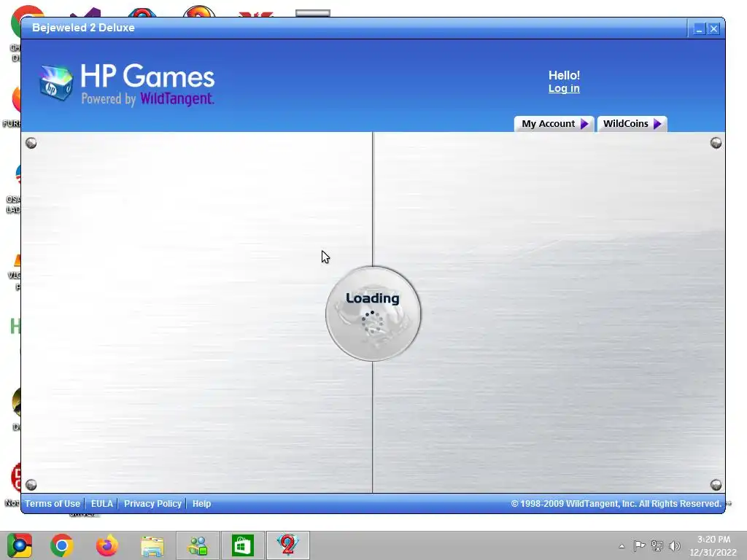
Task: Open Action Center flag icon
Action: pos(639,545)
